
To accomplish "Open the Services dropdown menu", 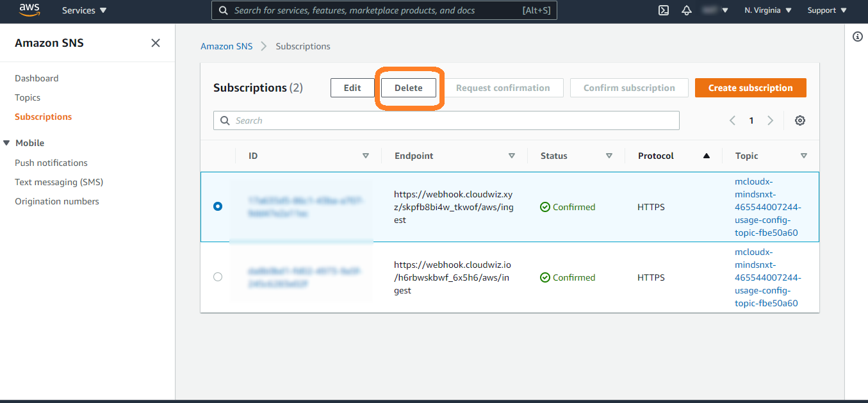I will (85, 10).
